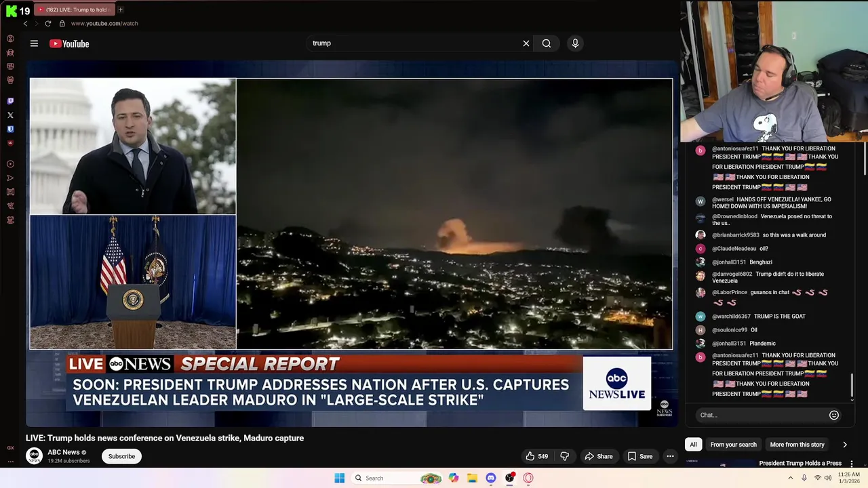Click username @soulonice99 in chat
The width and height of the screenshot is (868, 488).
tap(729, 330)
